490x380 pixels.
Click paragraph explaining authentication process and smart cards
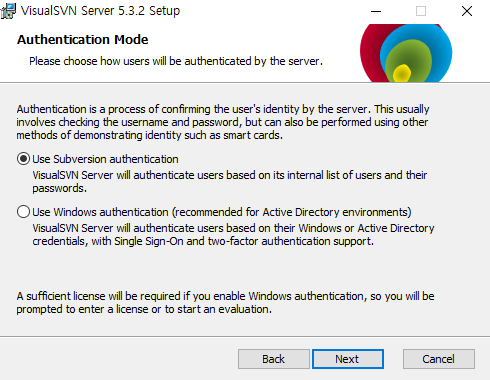click(x=223, y=122)
